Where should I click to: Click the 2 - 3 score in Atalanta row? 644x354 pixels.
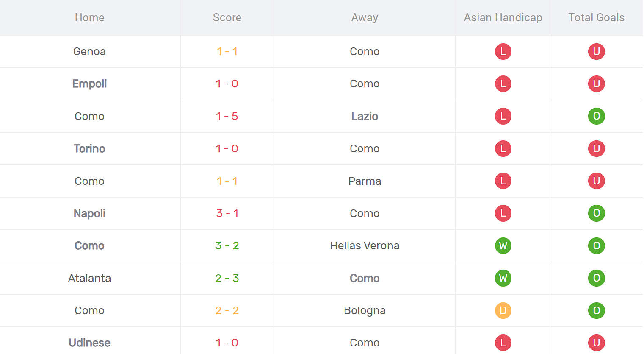pyautogui.click(x=227, y=278)
